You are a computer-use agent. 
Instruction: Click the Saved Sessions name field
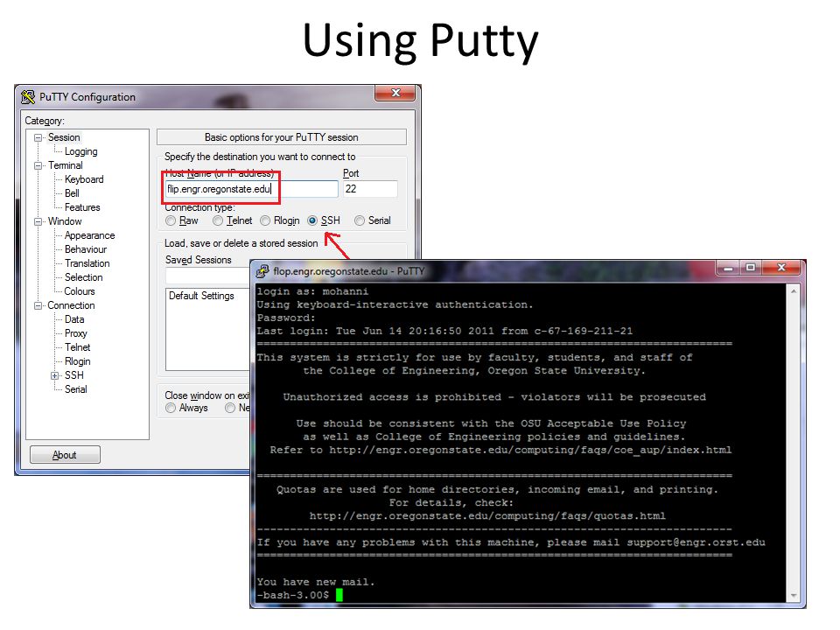pos(208,276)
